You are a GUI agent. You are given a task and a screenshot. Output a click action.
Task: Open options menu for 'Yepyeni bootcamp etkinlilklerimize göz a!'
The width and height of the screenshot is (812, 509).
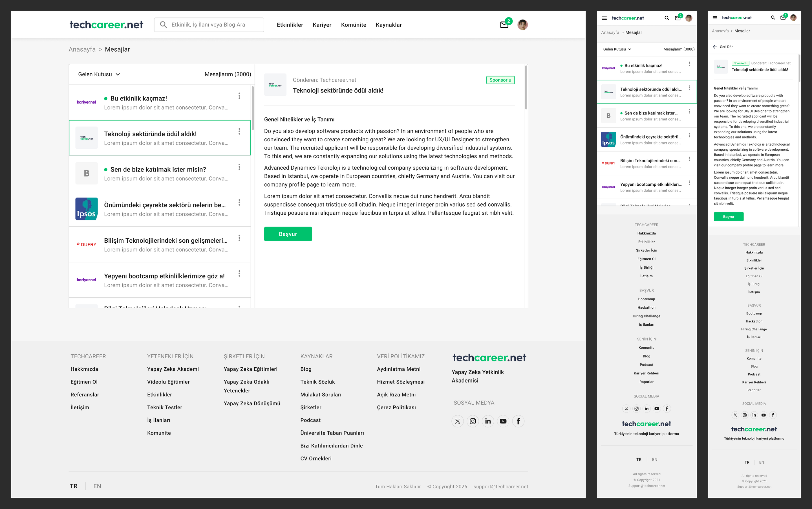tap(239, 273)
